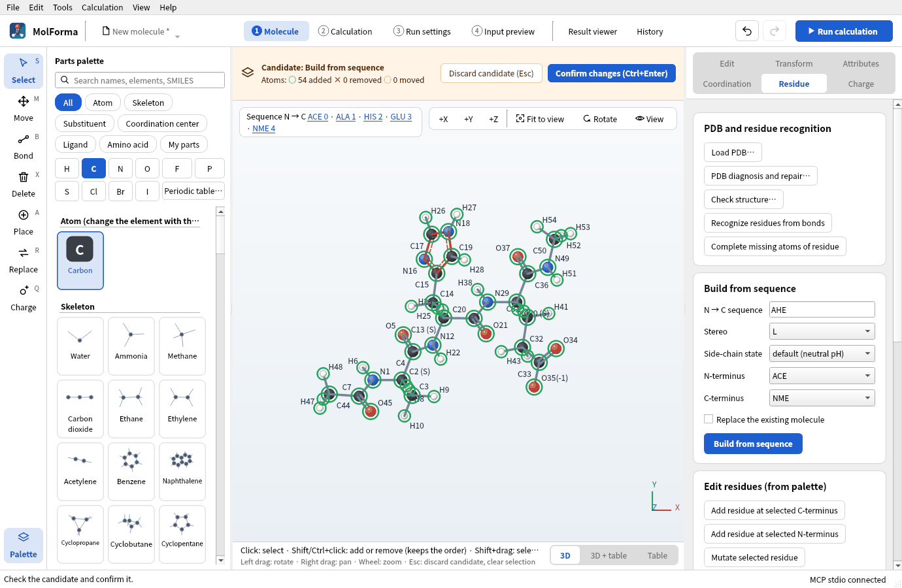Click the undo arrow icon

coord(747,31)
